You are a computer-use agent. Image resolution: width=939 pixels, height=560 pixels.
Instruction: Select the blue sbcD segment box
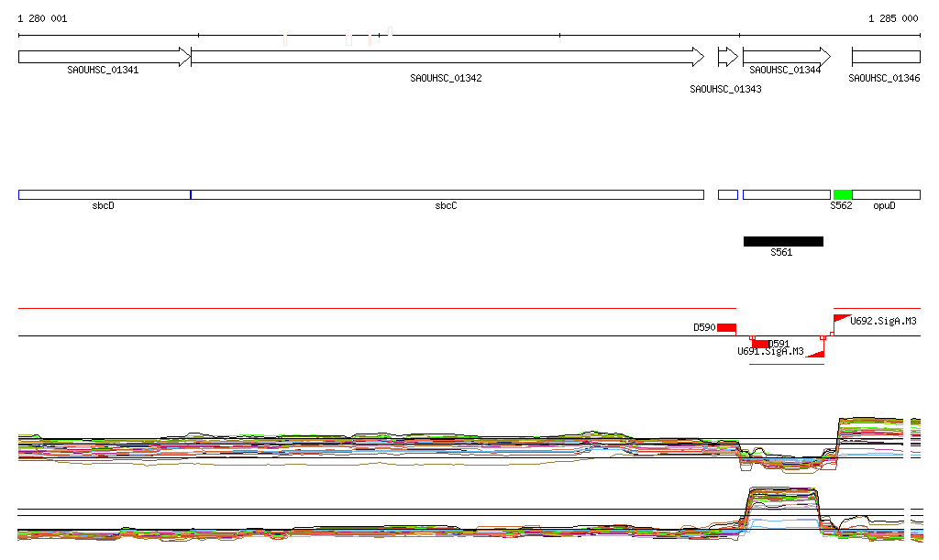click(105, 194)
